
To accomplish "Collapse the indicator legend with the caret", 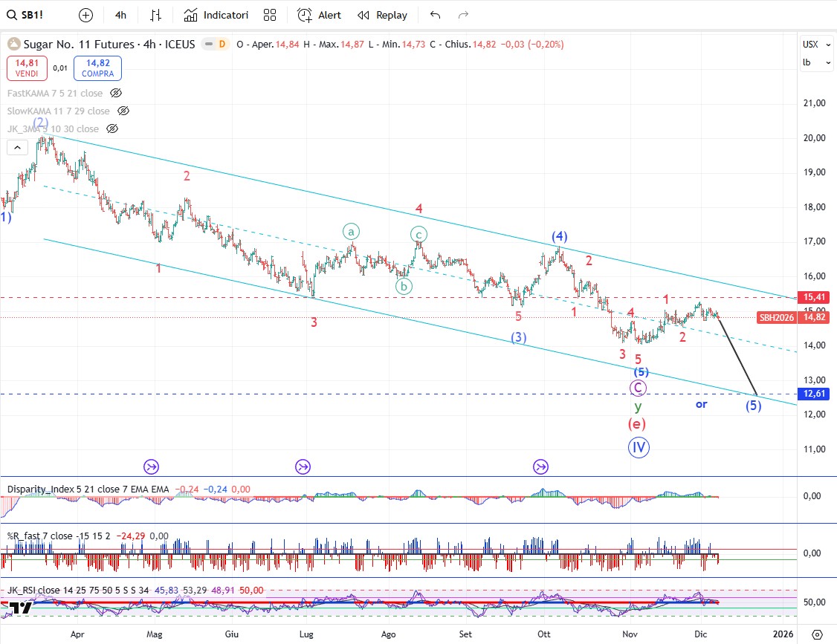I will point(17,148).
